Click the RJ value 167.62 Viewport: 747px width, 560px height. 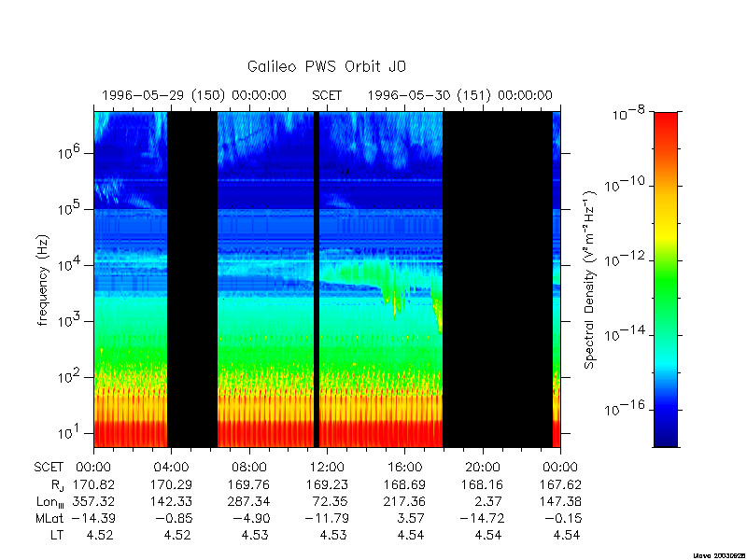coord(560,484)
